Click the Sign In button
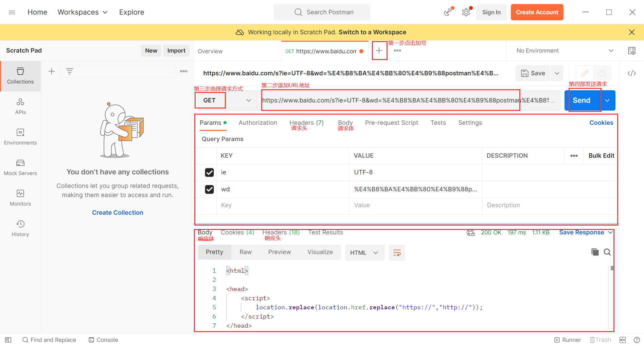The image size is (644, 346). (x=491, y=12)
